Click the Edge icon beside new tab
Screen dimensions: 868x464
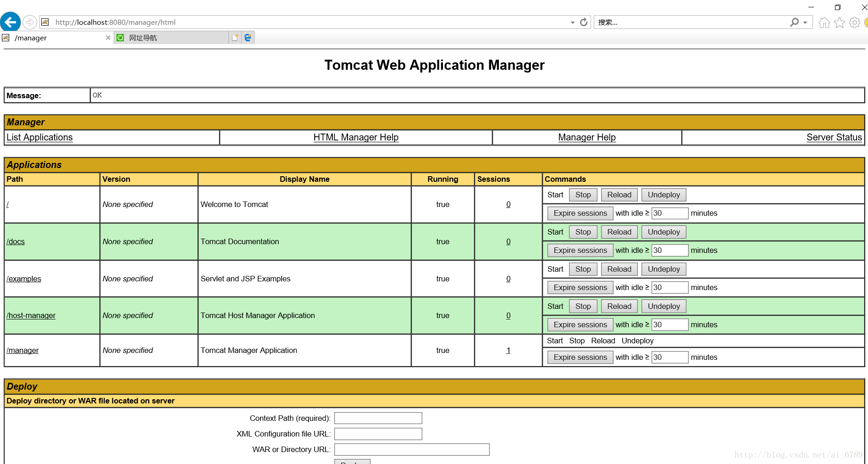tap(248, 38)
